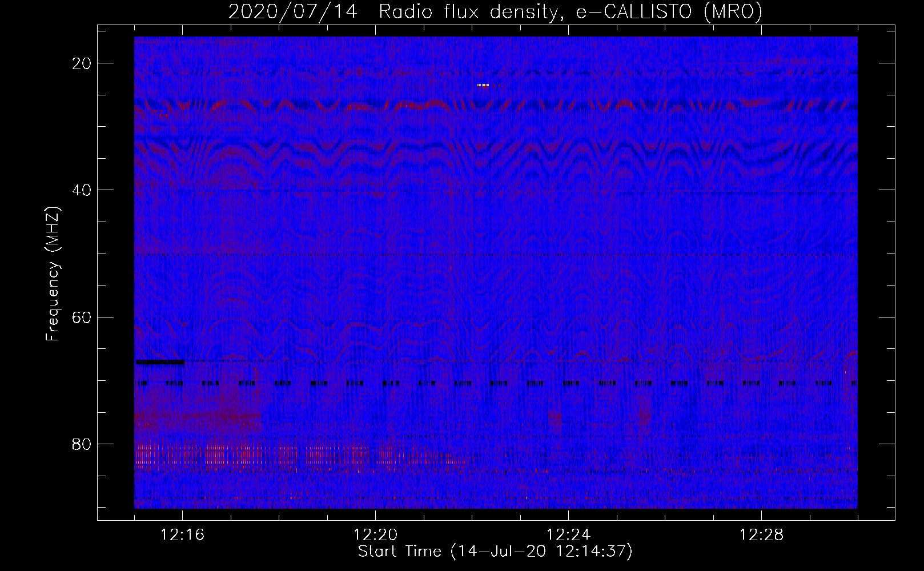
Task: Click the 20 MHz frequency tick label
Action: click(x=82, y=63)
